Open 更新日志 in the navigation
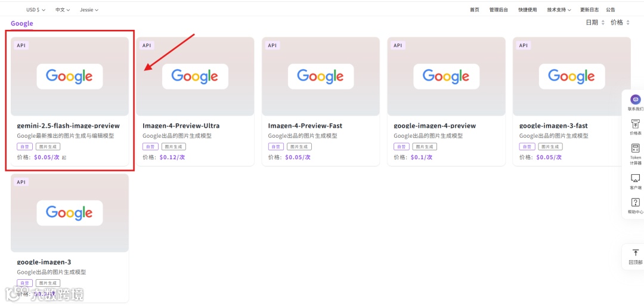Image resolution: width=644 pixels, height=306 pixels. point(589,10)
